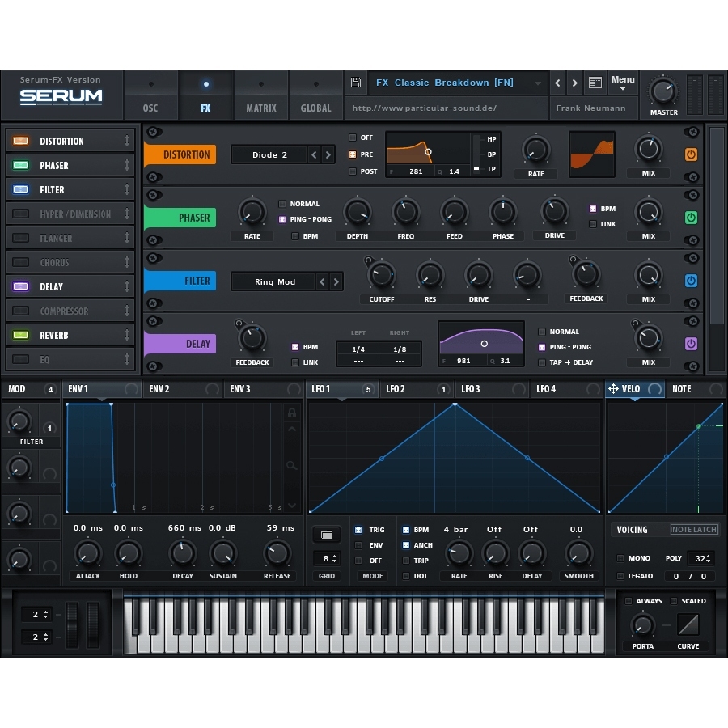Image resolution: width=728 pixels, height=728 pixels.
Task: Click the particular-sound.de URL text
Action: point(425,108)
